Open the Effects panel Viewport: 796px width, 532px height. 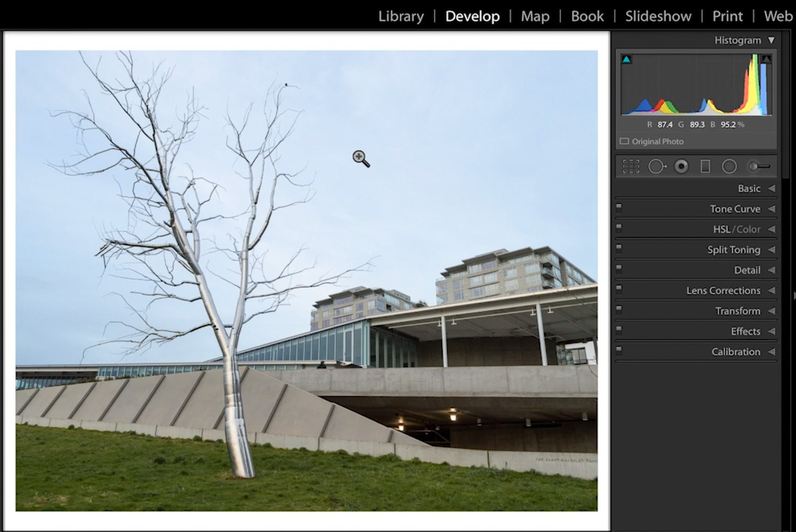click(745, 331)
